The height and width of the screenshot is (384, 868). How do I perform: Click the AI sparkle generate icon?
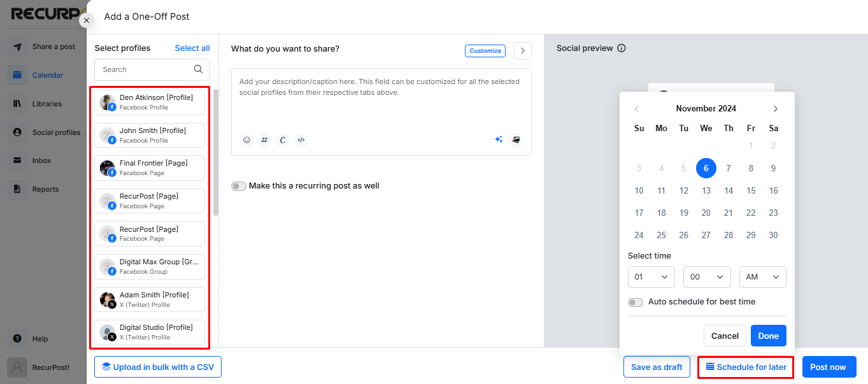499,140
